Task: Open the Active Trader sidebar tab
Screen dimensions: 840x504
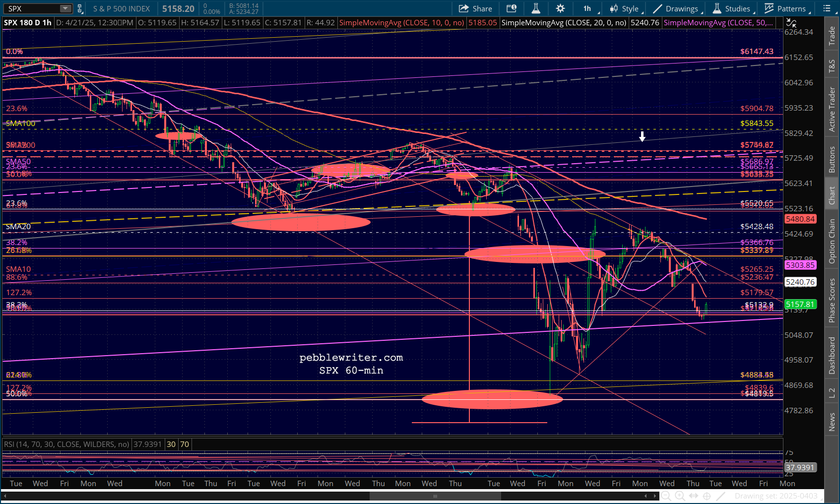Action: [x=832, y=110]
